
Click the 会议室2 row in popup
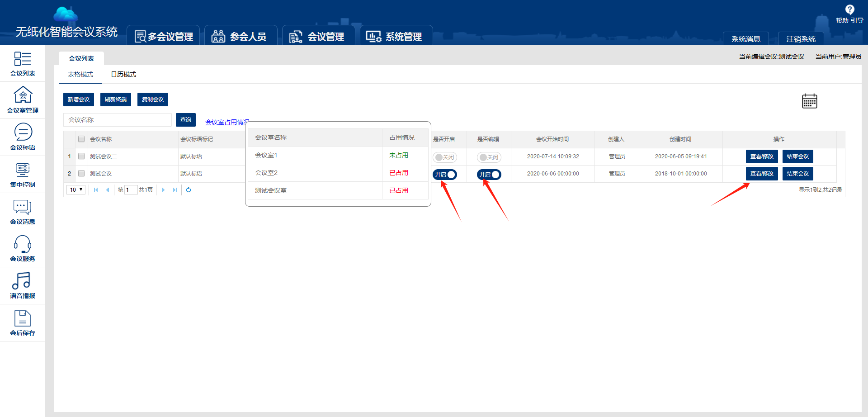pos(338,173)
